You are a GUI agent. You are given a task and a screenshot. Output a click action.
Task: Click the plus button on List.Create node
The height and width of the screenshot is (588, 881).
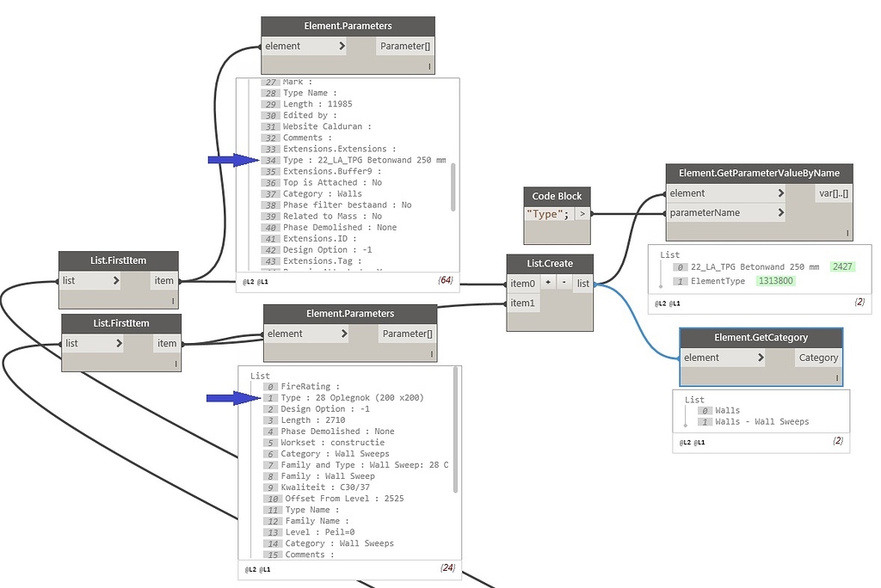click(548, 283)
